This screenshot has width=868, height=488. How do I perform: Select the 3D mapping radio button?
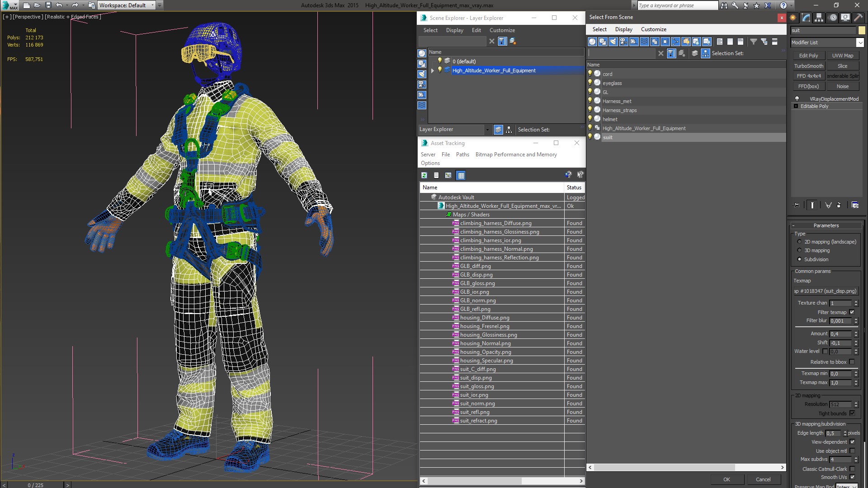(x=799, y=250)
